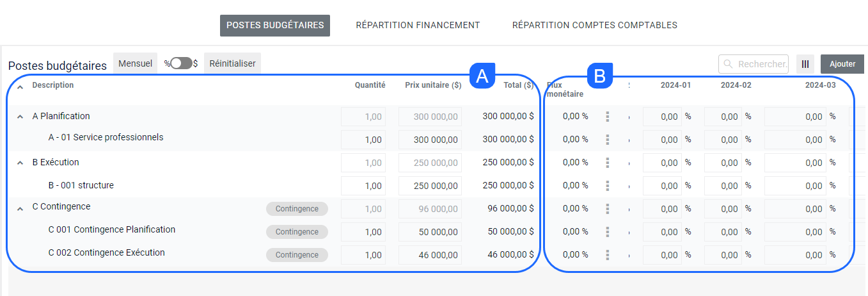Open three-dot menu for C Contingence row
This screenshot has width=868, height=296.
607,209
